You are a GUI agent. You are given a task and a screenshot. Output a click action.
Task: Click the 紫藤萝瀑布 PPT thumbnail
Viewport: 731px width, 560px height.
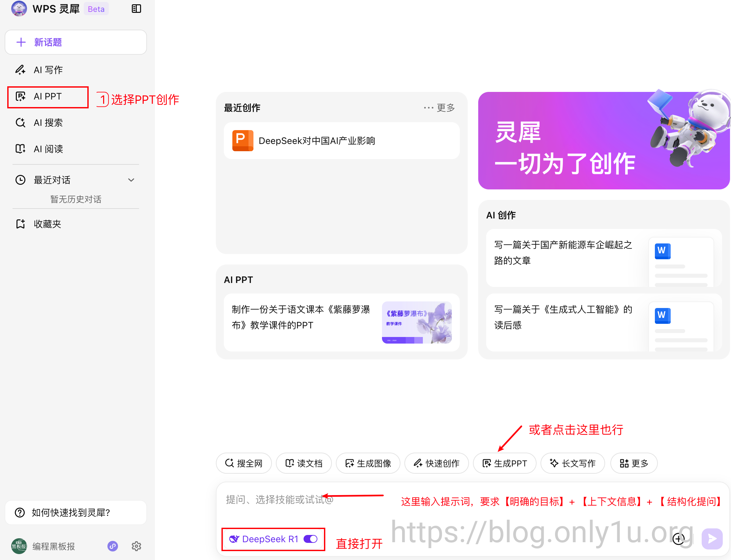point(417,322)
